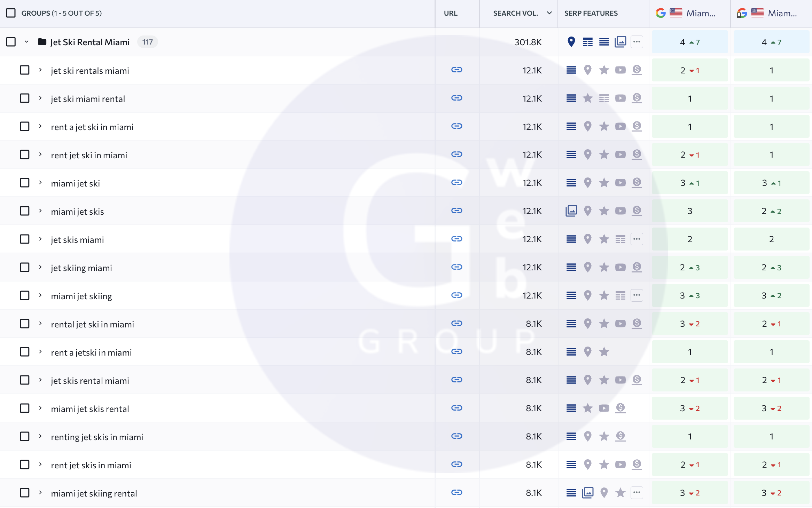Open the jet skiing miami keyword
Viewport: 812px width, 508px height.
coord(81,268)
